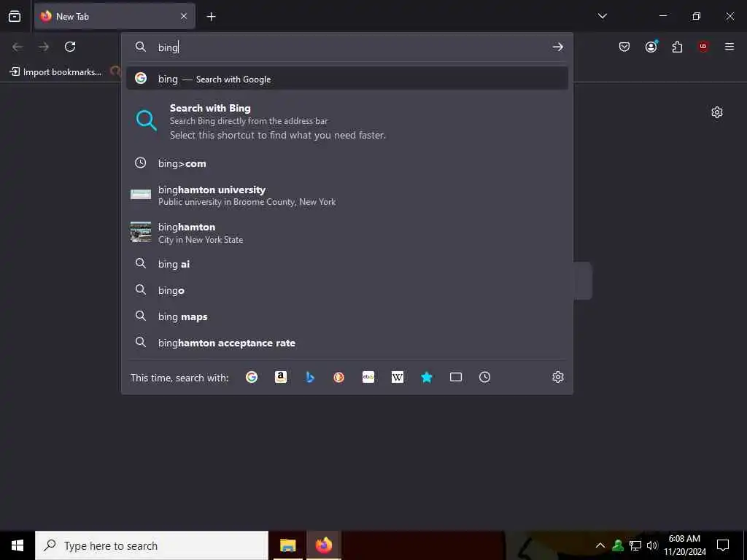Image resolution: width=747 pixels, height=560 pixels.
Task: Search bookmarks with star icon
Action: point(426,377)
